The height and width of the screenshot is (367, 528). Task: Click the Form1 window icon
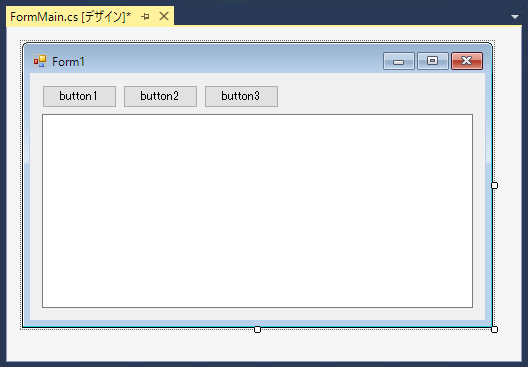pyautogui.click(x=40, y=61)
